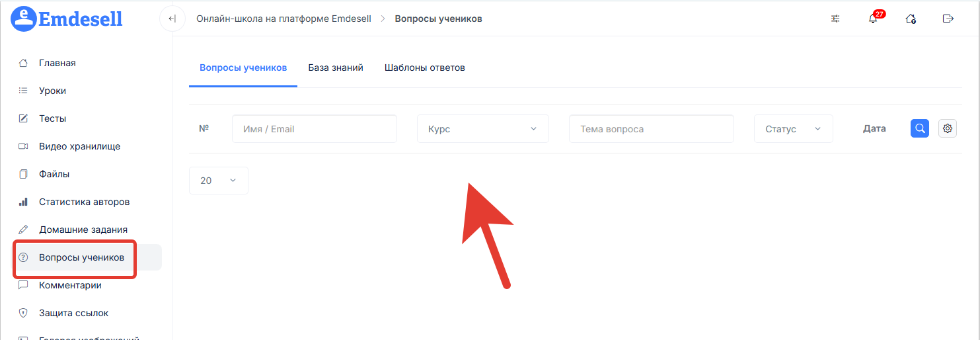Image resolution: width=980 pixels, height=340 pixels.
Task: Click the Онлайн-школа breadcrumb link
Action: pyautogui.click(x=283, y=19)
